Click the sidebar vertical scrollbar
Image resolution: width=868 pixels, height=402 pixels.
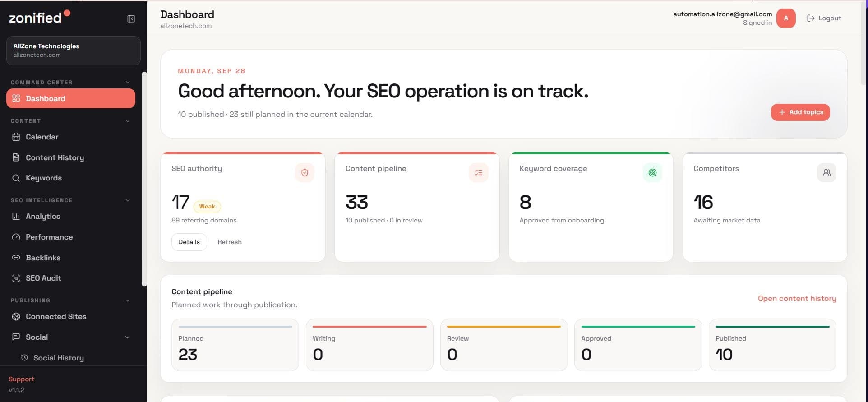(x=144, y=179)
